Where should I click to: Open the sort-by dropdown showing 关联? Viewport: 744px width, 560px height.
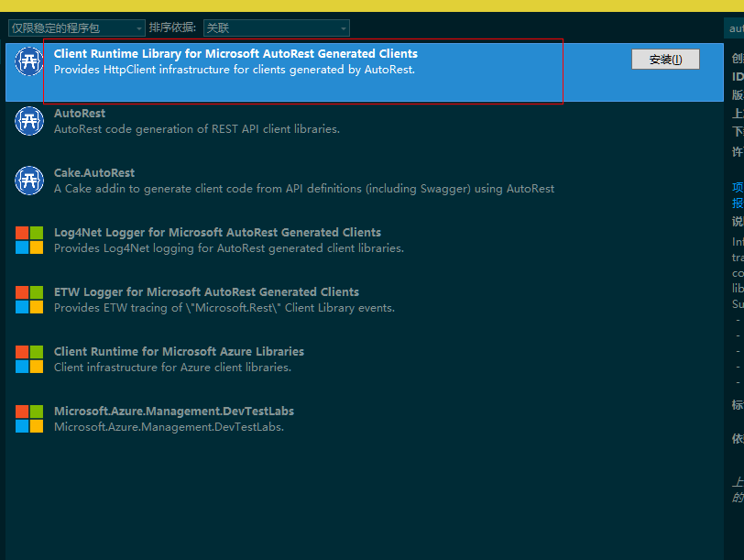tap(277, 28)
